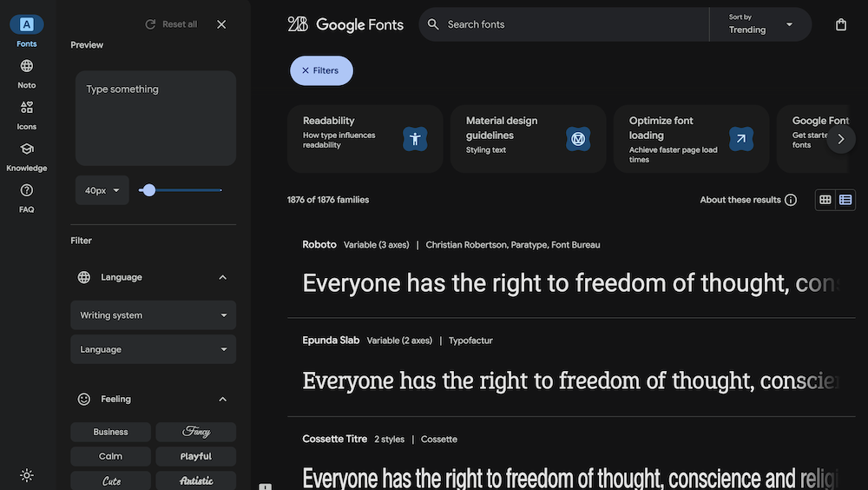
Task: Click the 2 styles label
Action: click(389, 439)
